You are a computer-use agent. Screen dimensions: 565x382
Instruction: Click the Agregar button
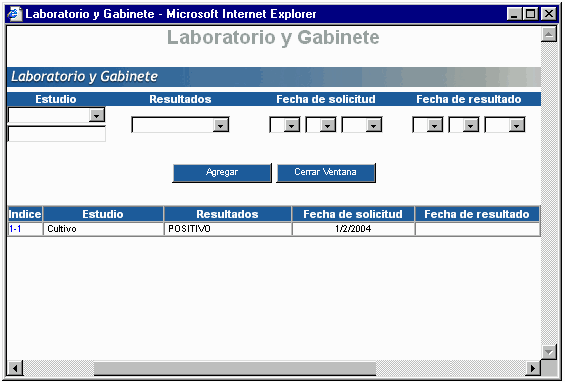coord(222,173)
